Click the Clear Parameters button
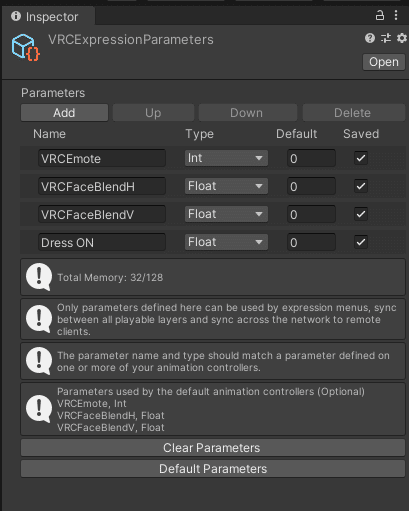Screen dimensions: 409x511 tap(213, 448)
